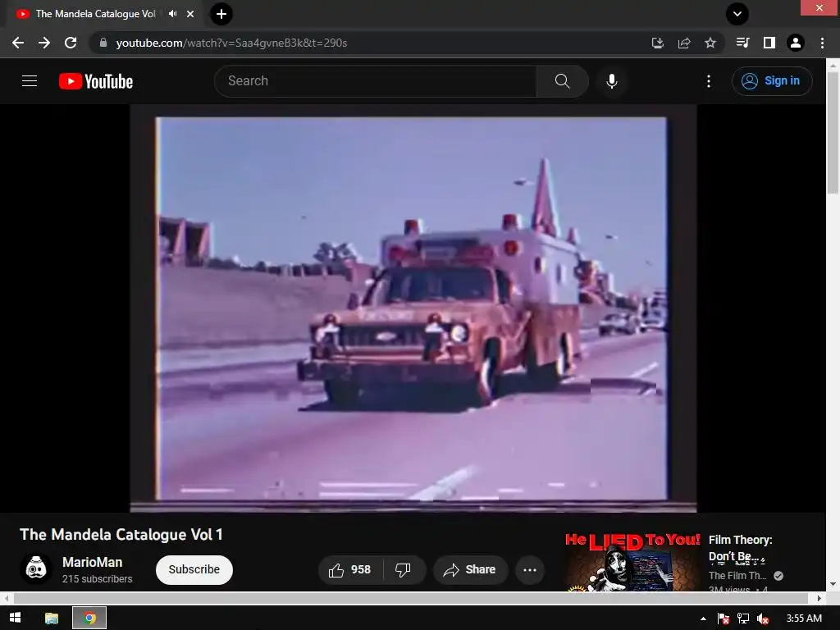Close The Mandela Catalogue tab
The width and height of the screenshot is (840, 630).
[190, 14]
